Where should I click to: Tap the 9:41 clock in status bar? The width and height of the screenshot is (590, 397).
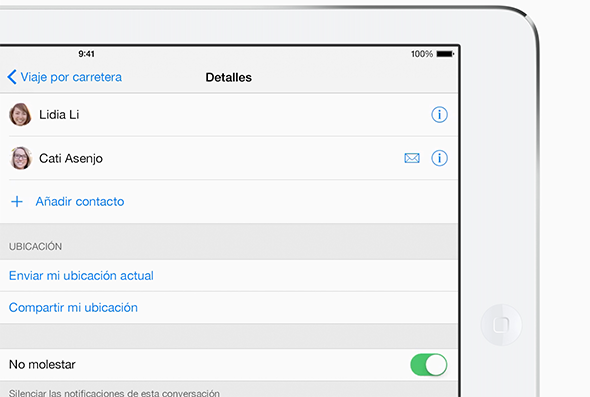(87, 54)
